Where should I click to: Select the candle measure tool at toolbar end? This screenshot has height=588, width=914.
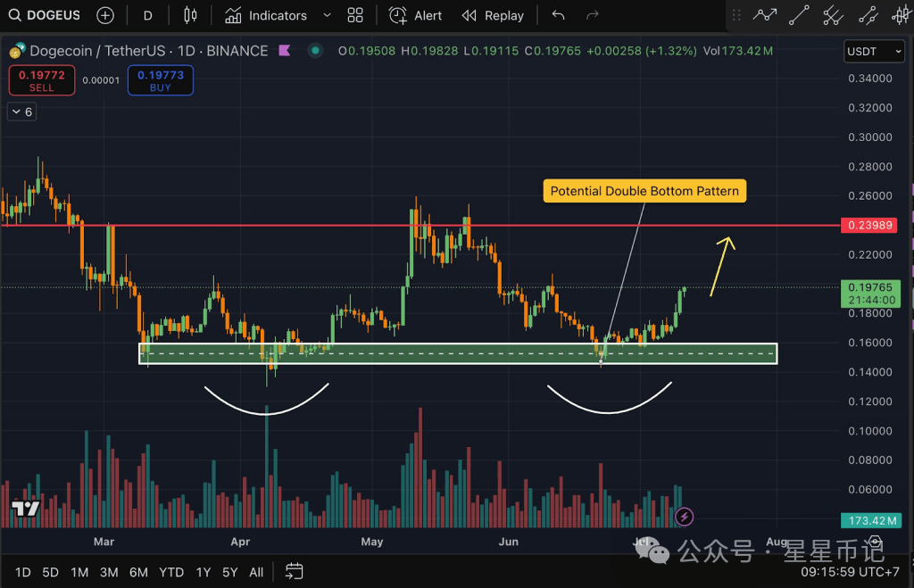pos(902,15)
